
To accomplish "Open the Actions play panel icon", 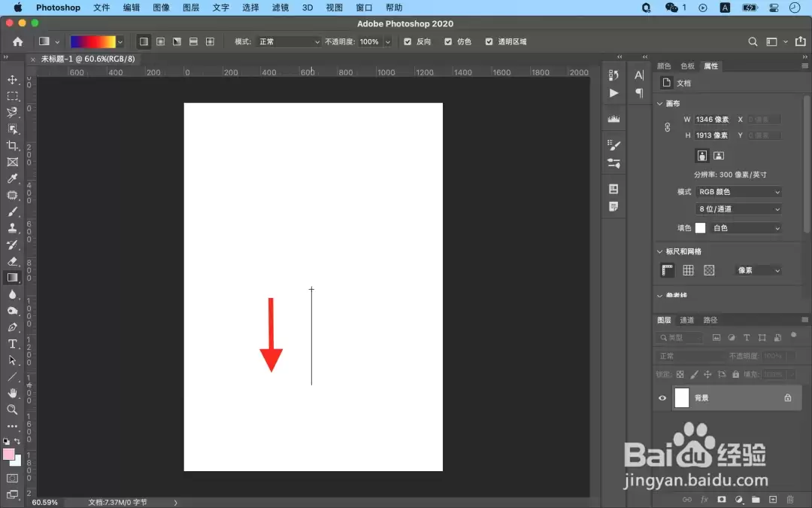I will [614, 93].
